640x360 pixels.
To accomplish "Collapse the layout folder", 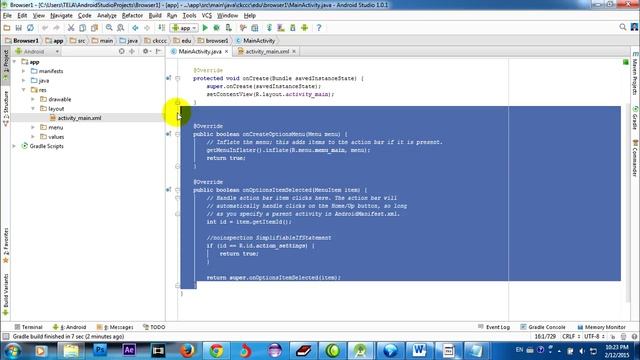I will pos(33,109).
